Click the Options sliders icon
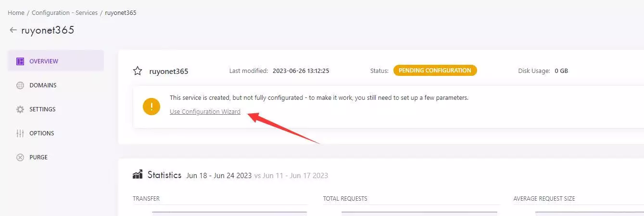Image resolution: width=644 pixels, height=216 pixels. [20, 133]
